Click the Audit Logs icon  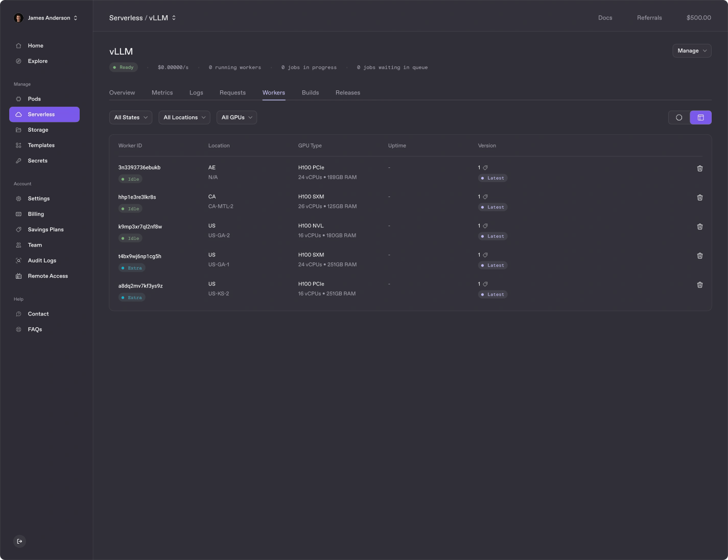(x=18, y=260)
